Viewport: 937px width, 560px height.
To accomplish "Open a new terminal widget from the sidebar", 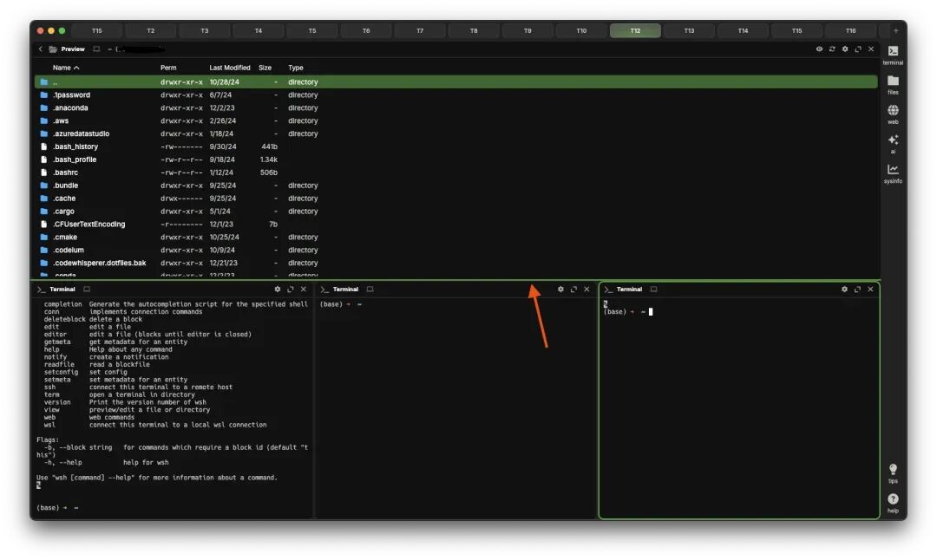I will 893,49.
